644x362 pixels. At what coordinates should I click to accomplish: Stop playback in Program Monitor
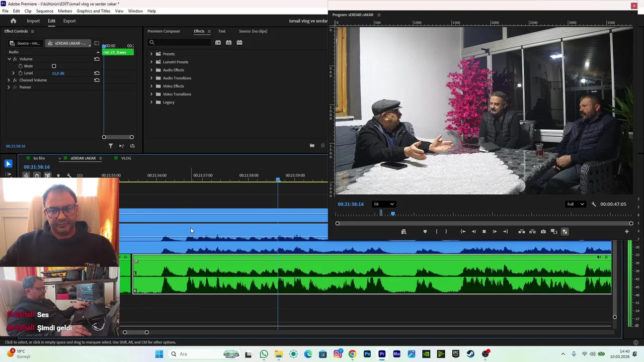click(x=484, y=231)
